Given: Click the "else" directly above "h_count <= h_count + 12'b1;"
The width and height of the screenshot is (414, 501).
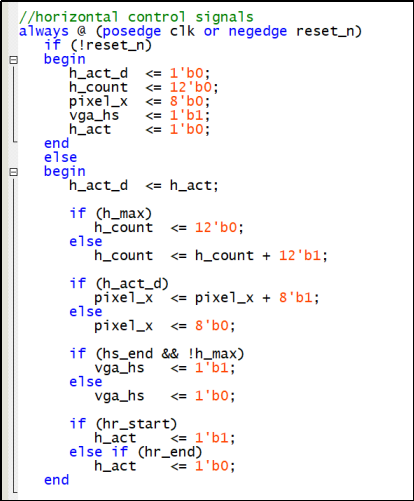Looking at the screenshot, I should tap(86, 242).
